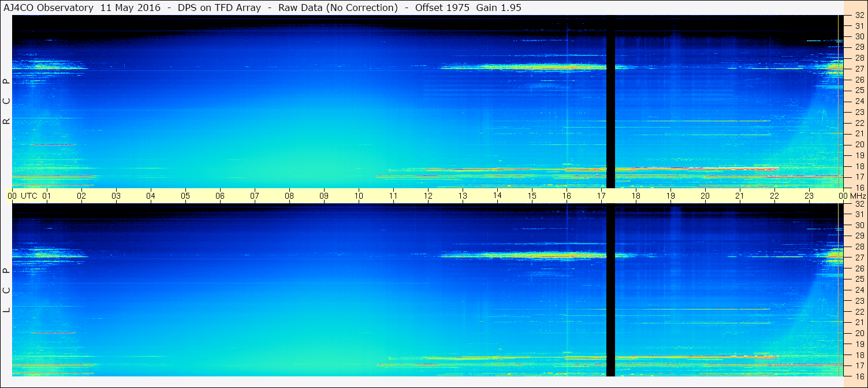Image resolution: width=868 pixels, height=388 pixels.
Task: Choose the 07 hour marker on UTC axis
Action: coord(255,196)
